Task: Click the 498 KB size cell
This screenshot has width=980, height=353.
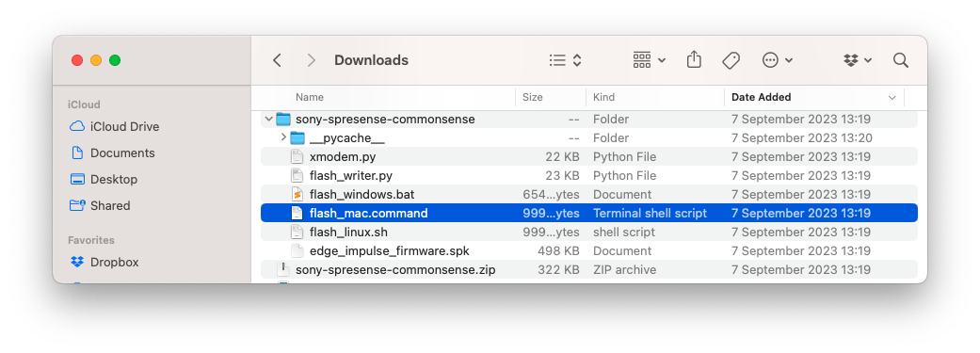Action: pyautogui.click(x=558, y=250)
